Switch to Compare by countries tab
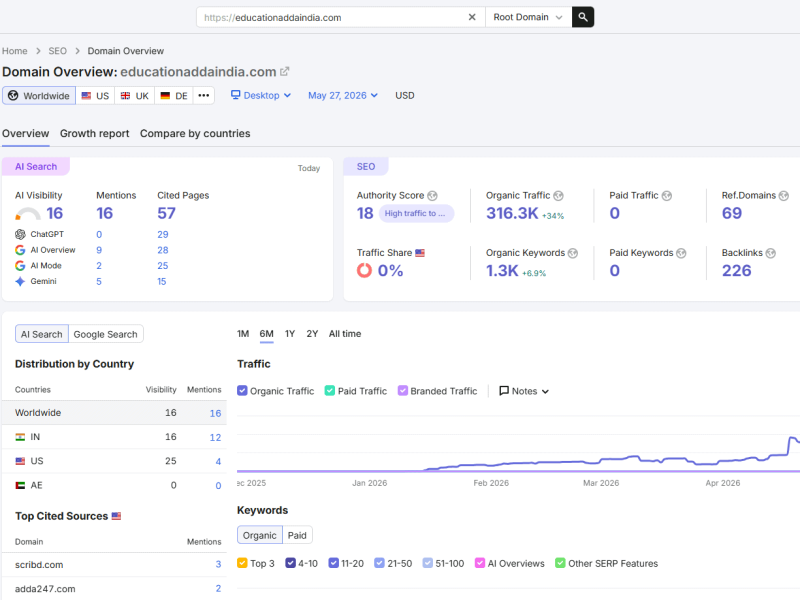 (195, 134)
